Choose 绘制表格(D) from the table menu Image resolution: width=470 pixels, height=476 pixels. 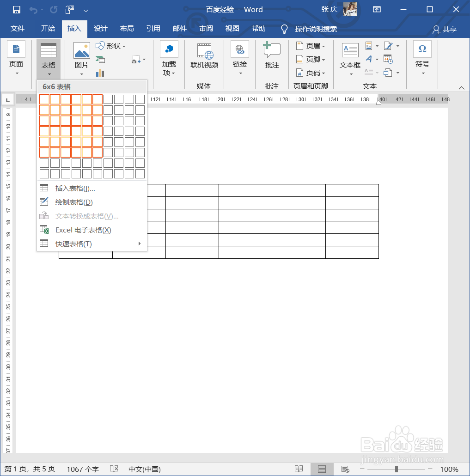pyautogui.click(x=92, y=202)
